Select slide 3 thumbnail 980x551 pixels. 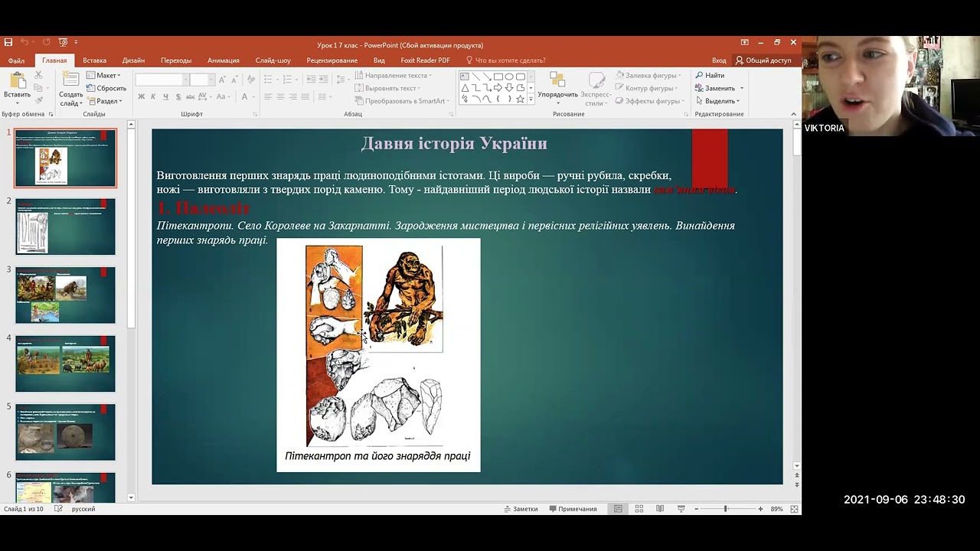tap(65, 295)
